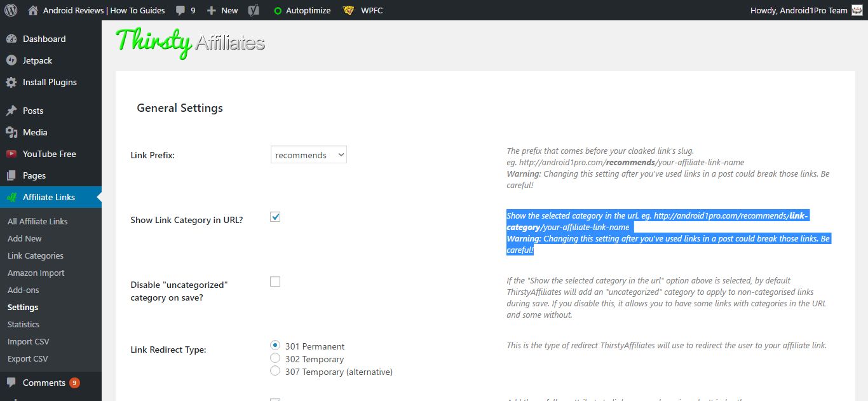Click the ThirstyAffiliates logo
This screenshot has height=401, width=868.
190,42
